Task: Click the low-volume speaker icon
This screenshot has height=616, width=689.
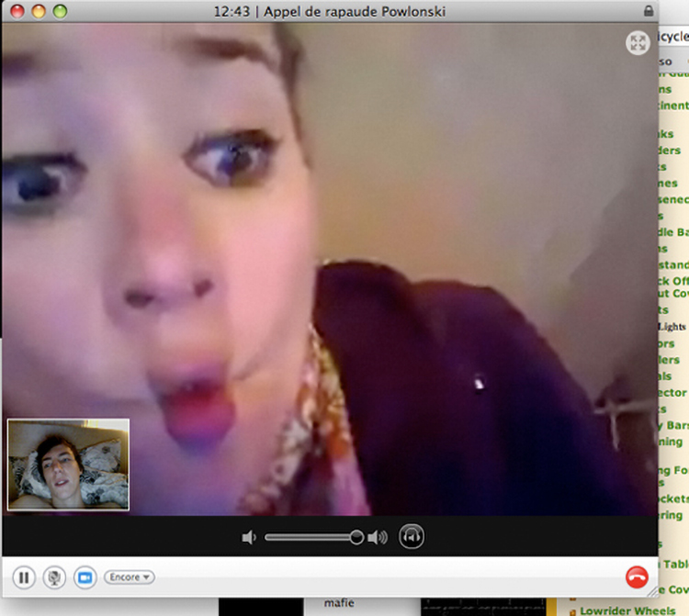Action: (x=249, y=537)
